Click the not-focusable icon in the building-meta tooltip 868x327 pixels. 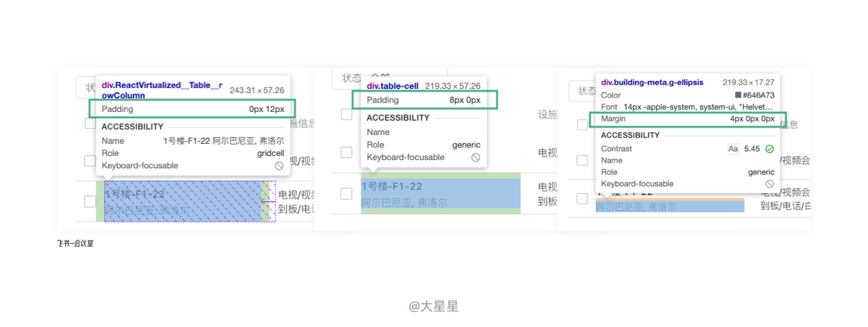[770, 184]
